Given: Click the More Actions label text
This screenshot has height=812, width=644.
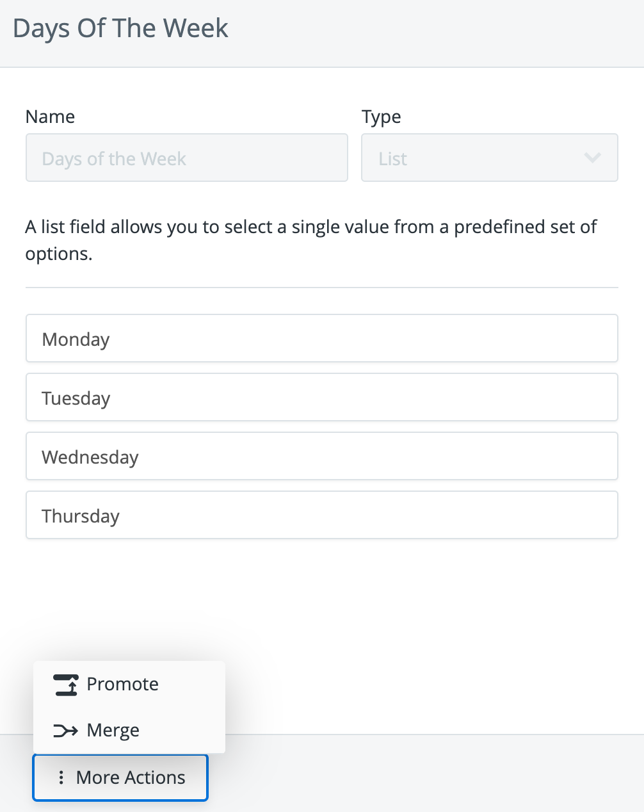Looking at the screenshot, I should pyautogui.click(x=131, y=777).
